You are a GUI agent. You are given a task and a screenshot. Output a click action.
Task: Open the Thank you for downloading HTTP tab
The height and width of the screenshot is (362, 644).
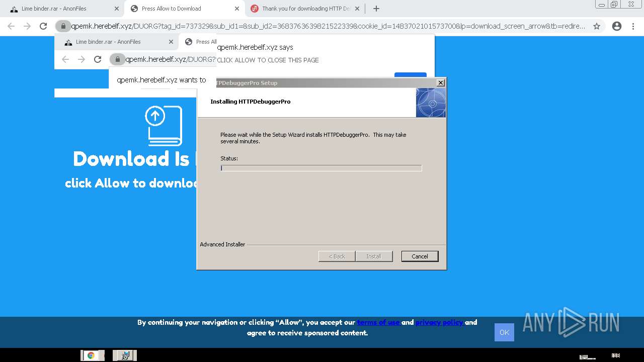point(305,9)
